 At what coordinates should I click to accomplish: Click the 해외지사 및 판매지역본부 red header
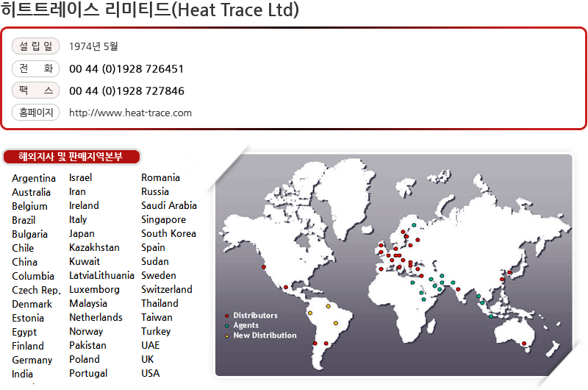pyautogui.click(x=71, y=157)
